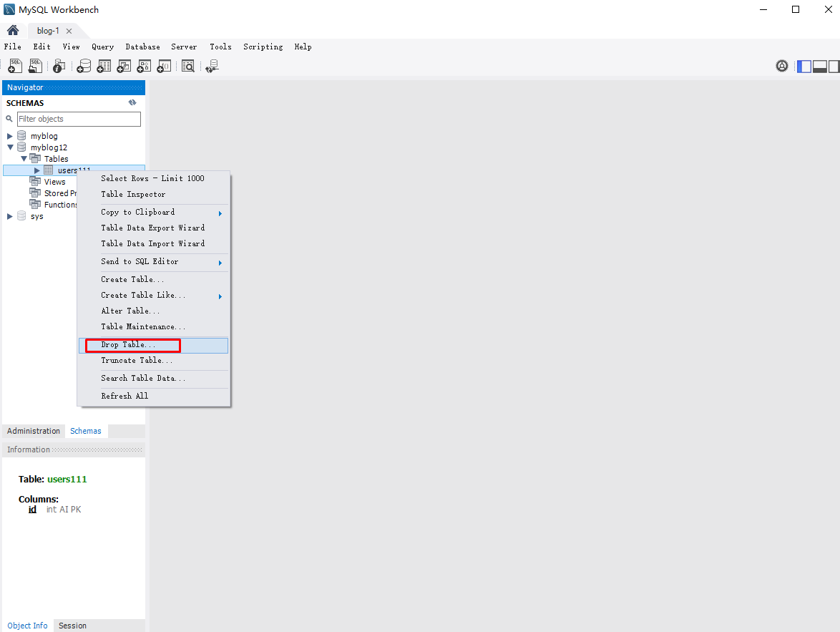Launch Table Data Export Wizard
This screenshot has height=632, width=840.
(153, 228)
